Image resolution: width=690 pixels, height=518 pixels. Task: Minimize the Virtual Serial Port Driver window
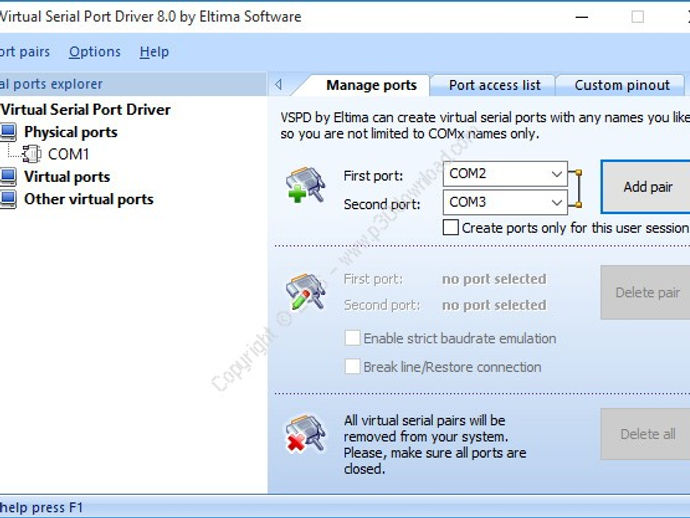tap(582, 17)
